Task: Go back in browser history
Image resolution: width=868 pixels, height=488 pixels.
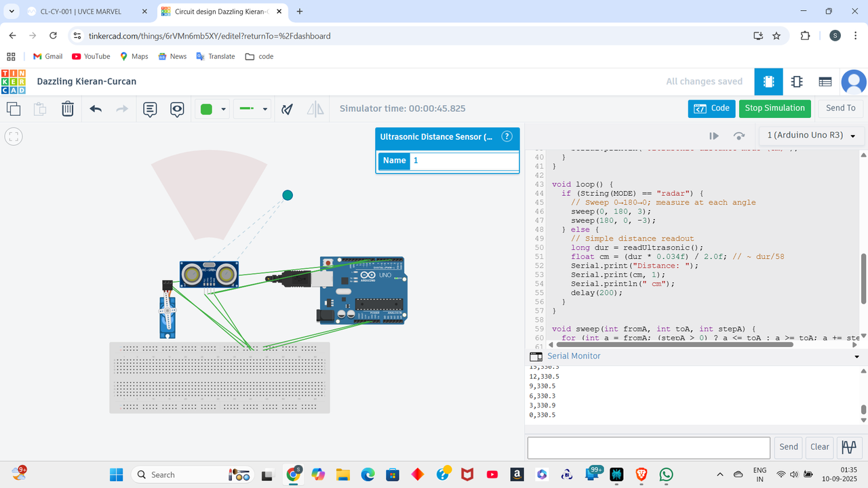Action: pyautogui.click(x=12, y=36)
